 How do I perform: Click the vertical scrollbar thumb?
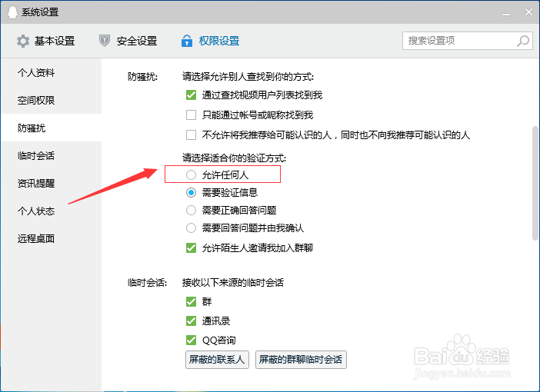tap(535, 183)
